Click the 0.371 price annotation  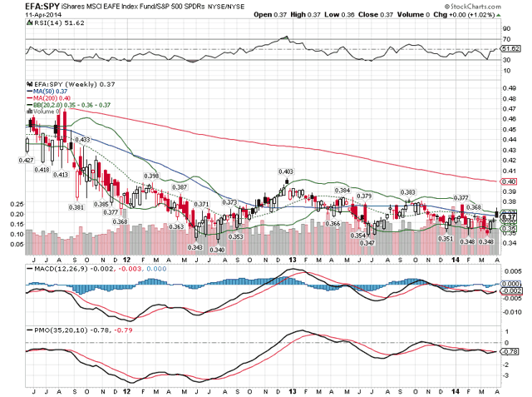[x=201, y=204]
